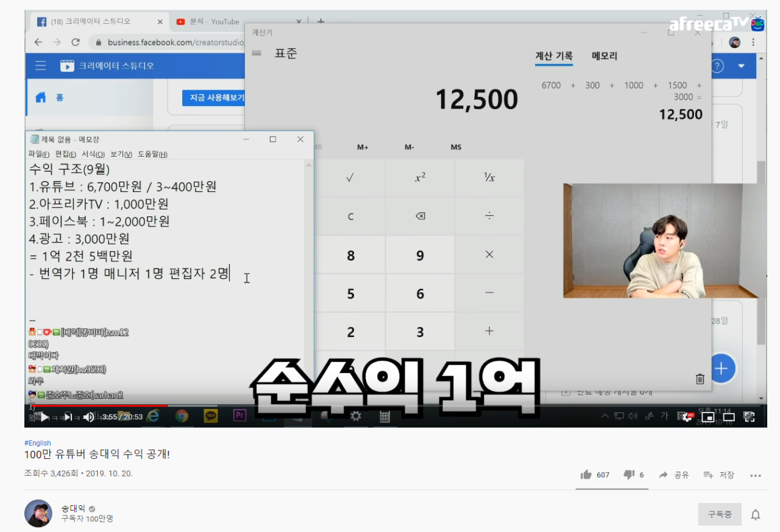Enter fullscreen video mode
The height and width of the screenshot is (532, 780).
(750, 417)
